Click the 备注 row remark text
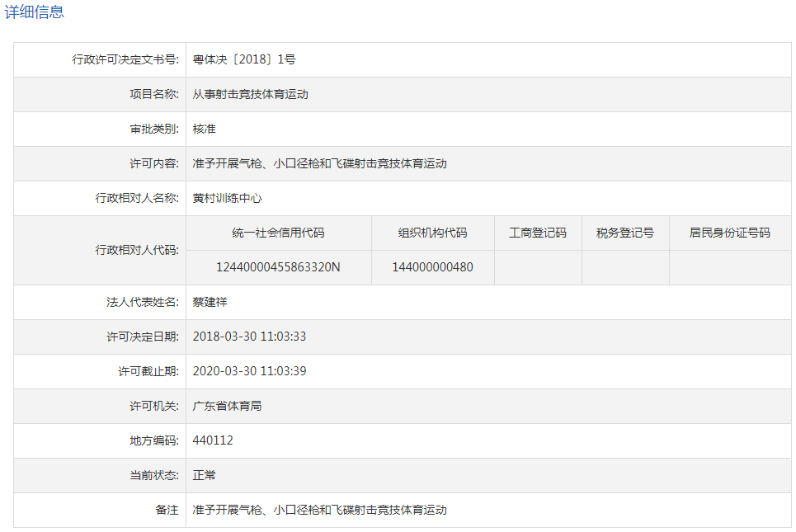Viewport: 796px width, 532px height. (319, 510)
